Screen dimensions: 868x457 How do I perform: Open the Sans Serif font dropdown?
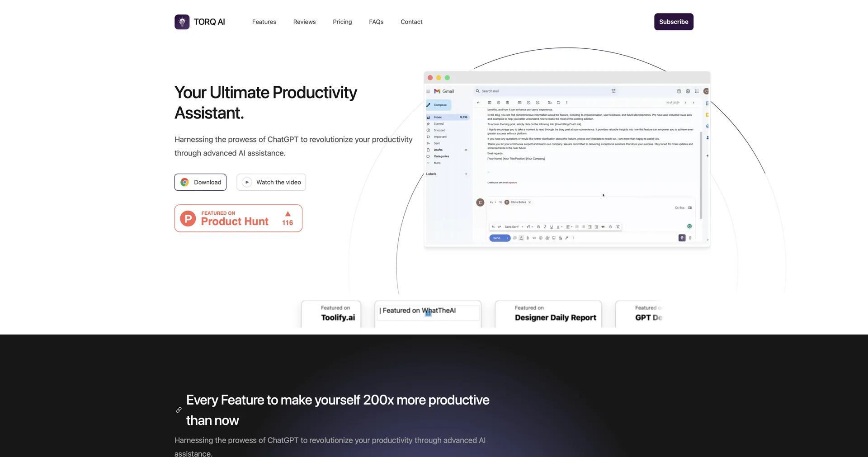[x=514, y=227]
